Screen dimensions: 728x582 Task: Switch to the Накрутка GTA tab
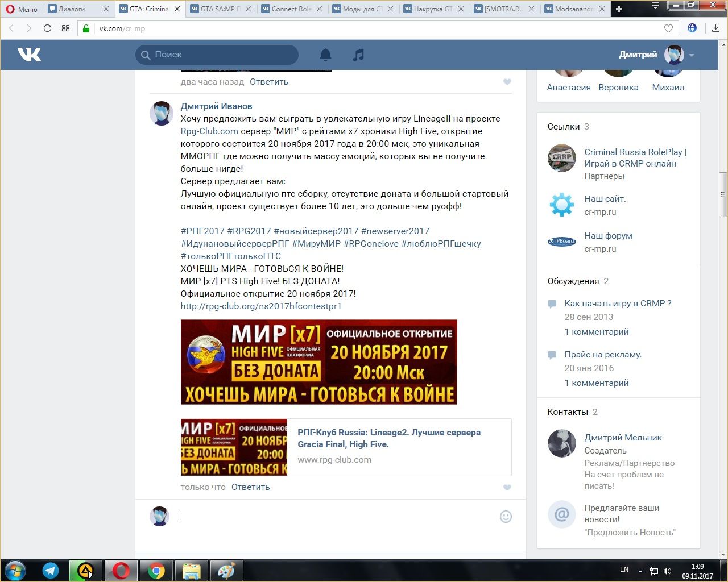434,9
